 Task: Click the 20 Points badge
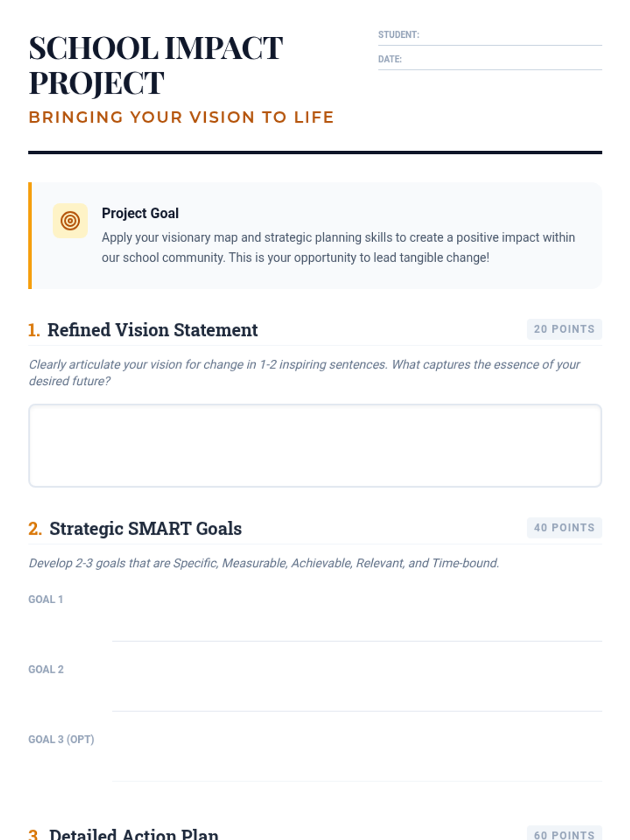point(564,329)
